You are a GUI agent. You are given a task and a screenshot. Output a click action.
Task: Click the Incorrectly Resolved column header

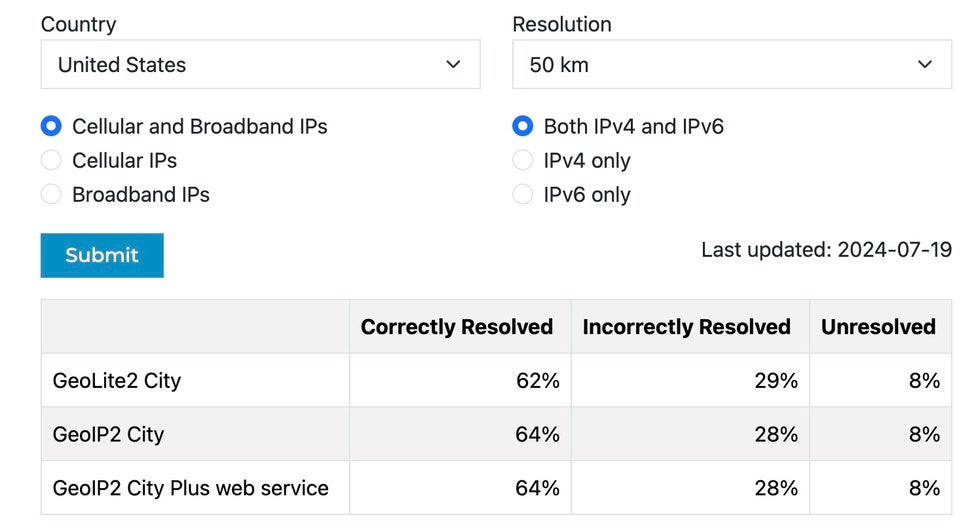pos(686,327)
